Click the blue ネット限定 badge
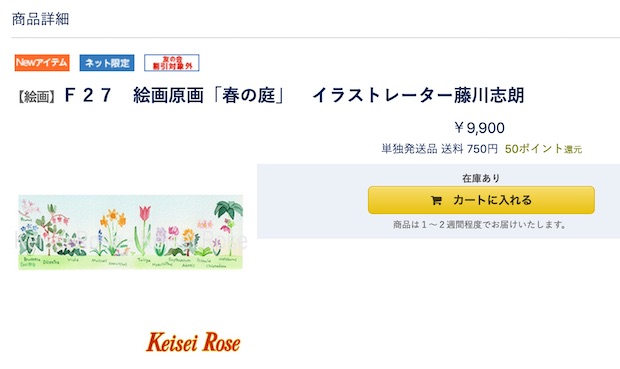The height and width of the screenshot is (369, 620). tap(107, 63)
